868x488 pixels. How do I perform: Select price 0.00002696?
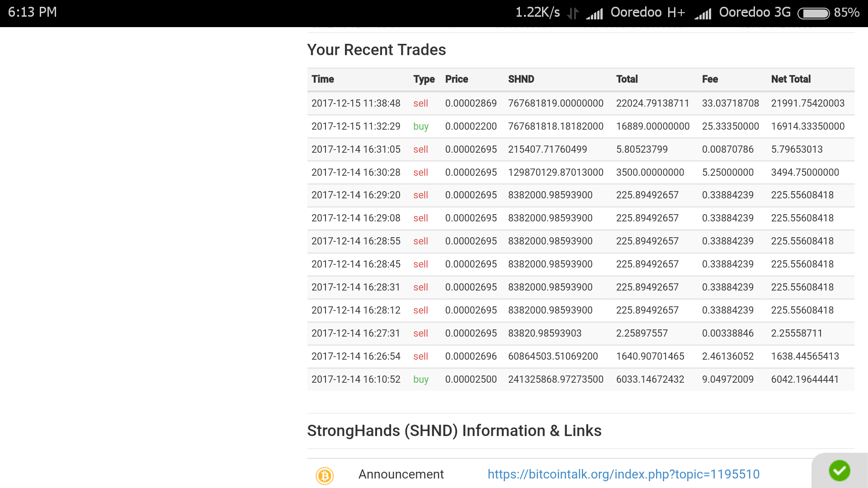pyautogui.click(x=471, y=356)
